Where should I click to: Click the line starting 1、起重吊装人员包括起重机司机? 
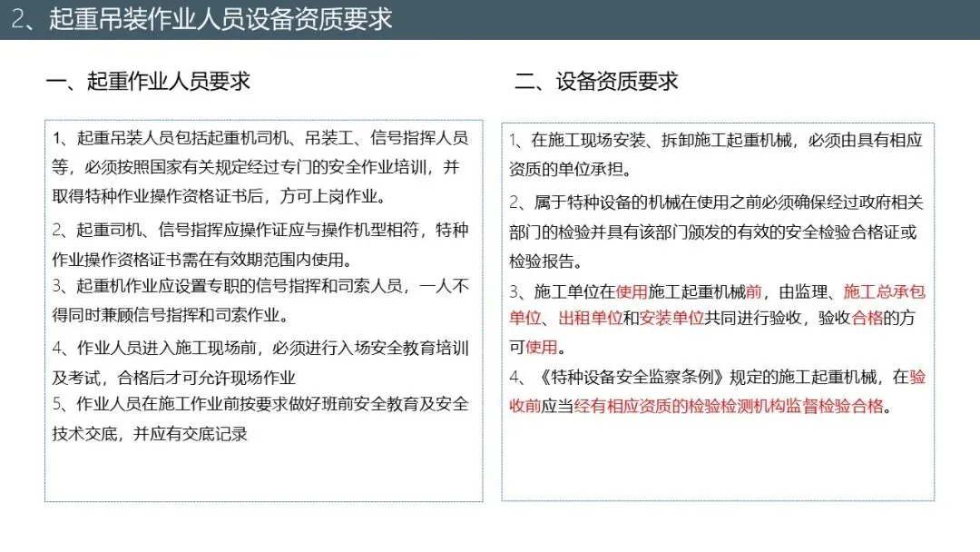pyautogui.click(x=260, y=137)
